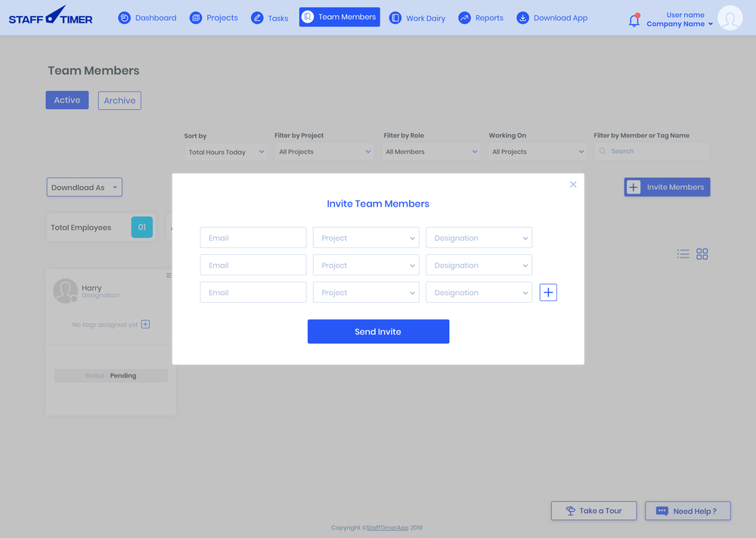Click Harry's profile avatar
Viewport: 756px width, 538px height.
[65, 291]
